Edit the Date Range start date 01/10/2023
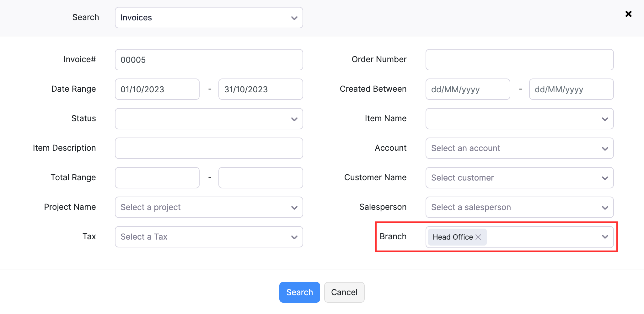The image size is (644, 314). [x=157, y=89]
